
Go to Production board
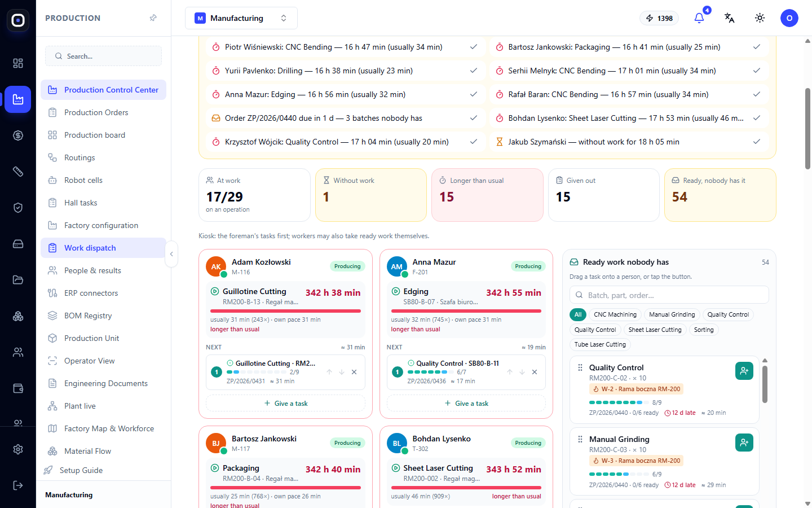click(103, 135)
